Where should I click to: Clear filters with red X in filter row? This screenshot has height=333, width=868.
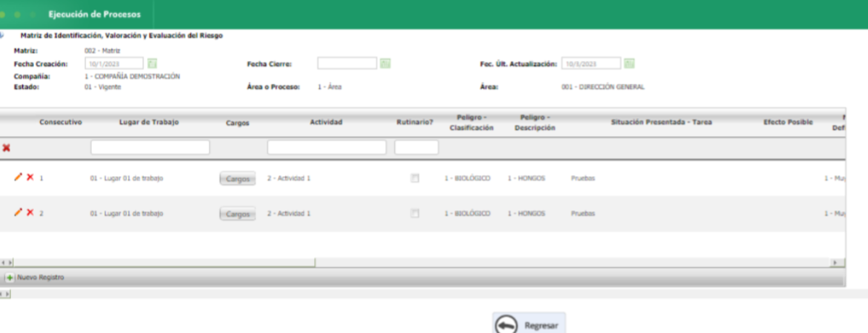click(6, 148)
